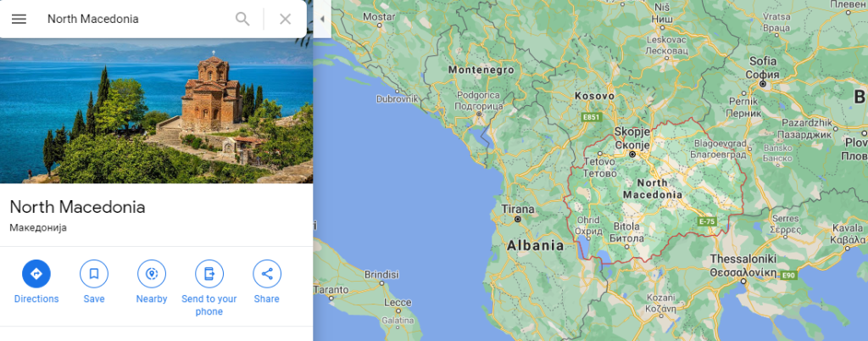Open the church photo thumbnail

[x=157, y=111]
